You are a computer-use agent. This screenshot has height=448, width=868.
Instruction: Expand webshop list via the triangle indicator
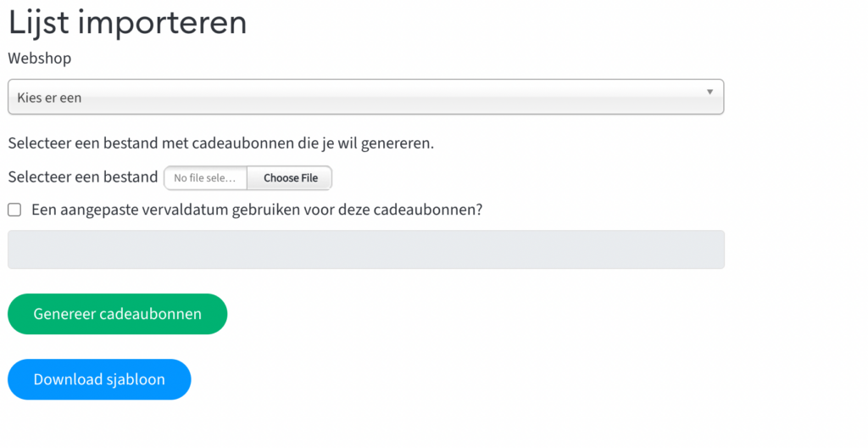click(709, 92)
